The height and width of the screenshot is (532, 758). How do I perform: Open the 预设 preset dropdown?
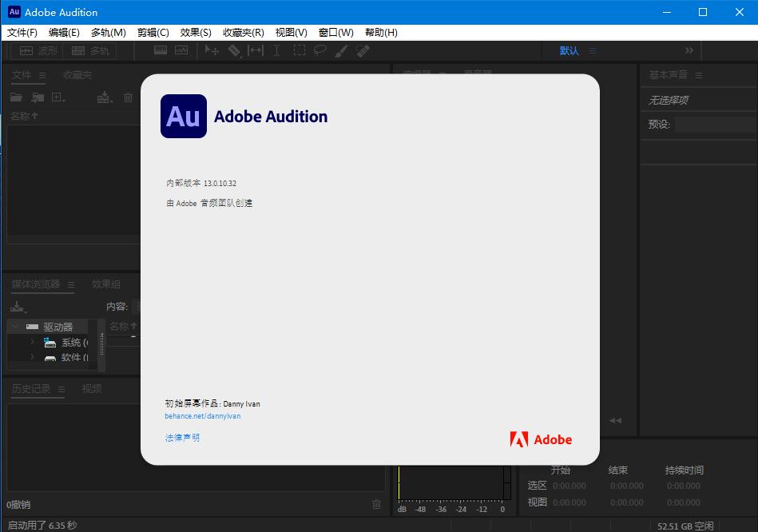pyautogui.click(x=716, y=125)
